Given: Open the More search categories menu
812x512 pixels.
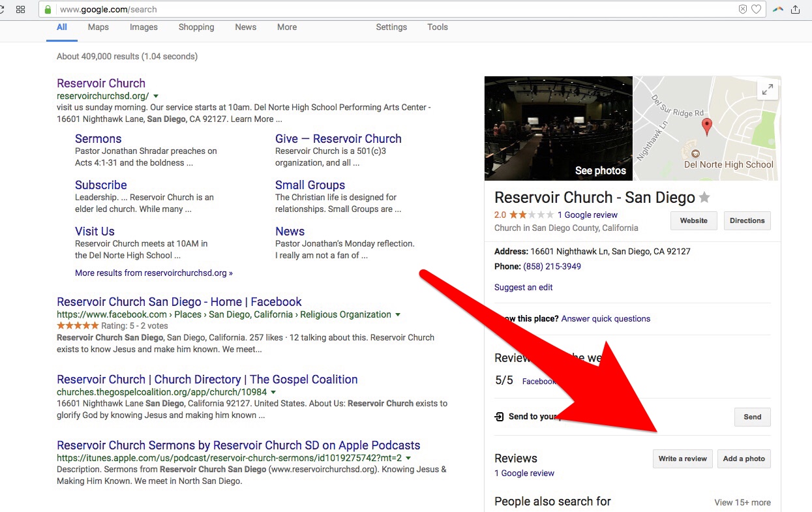Looking at the screenshot, I should 287,27.
